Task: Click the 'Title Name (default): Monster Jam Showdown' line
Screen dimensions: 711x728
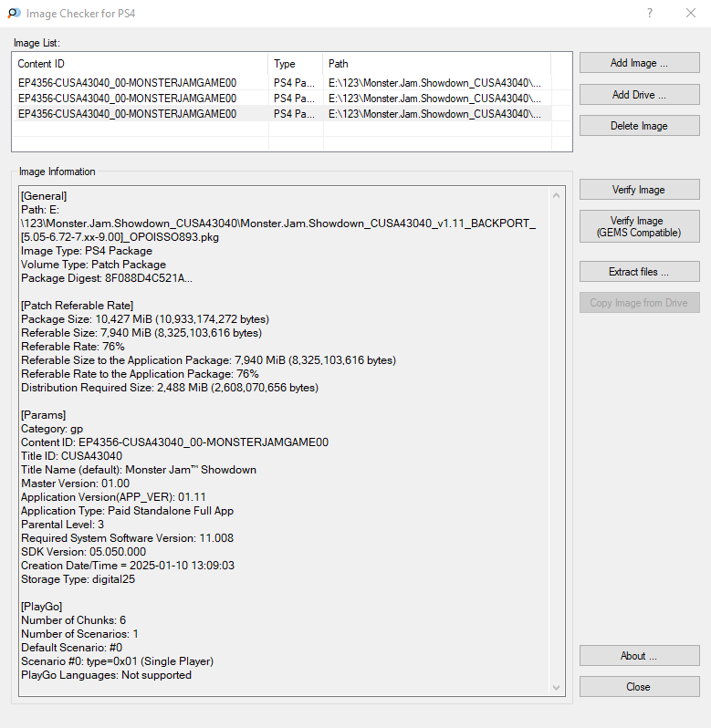Action: pos(139,470)
